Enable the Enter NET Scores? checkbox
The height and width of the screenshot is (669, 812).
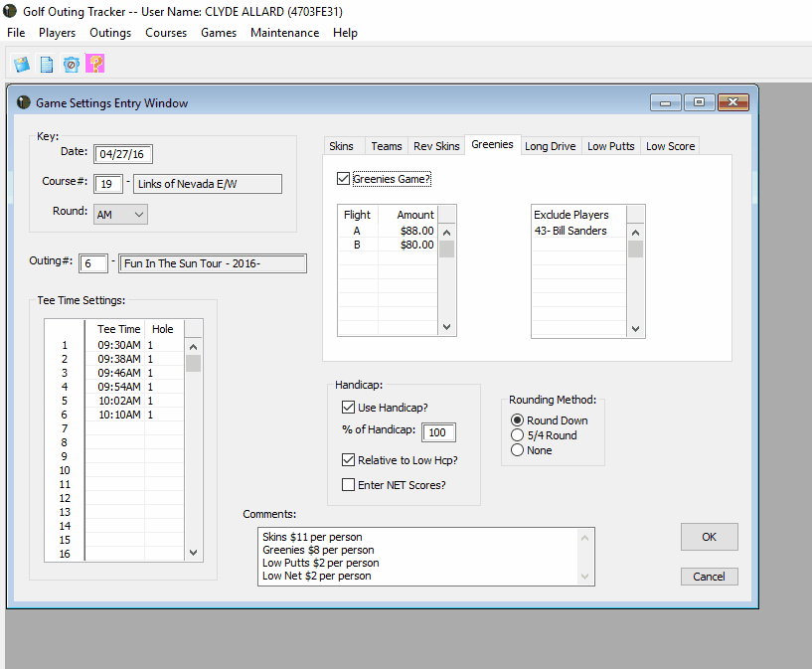(348, 485)
